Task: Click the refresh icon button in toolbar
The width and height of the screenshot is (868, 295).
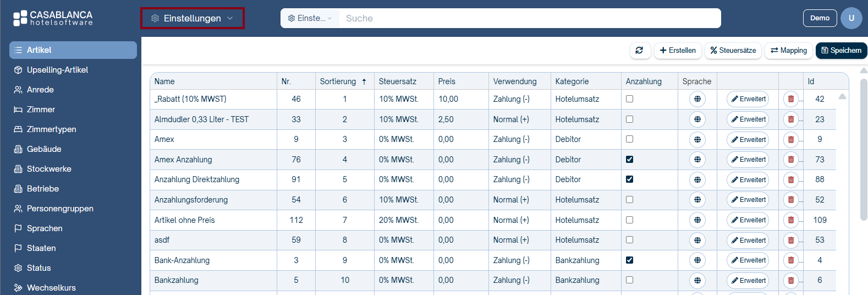Action: 640,50
